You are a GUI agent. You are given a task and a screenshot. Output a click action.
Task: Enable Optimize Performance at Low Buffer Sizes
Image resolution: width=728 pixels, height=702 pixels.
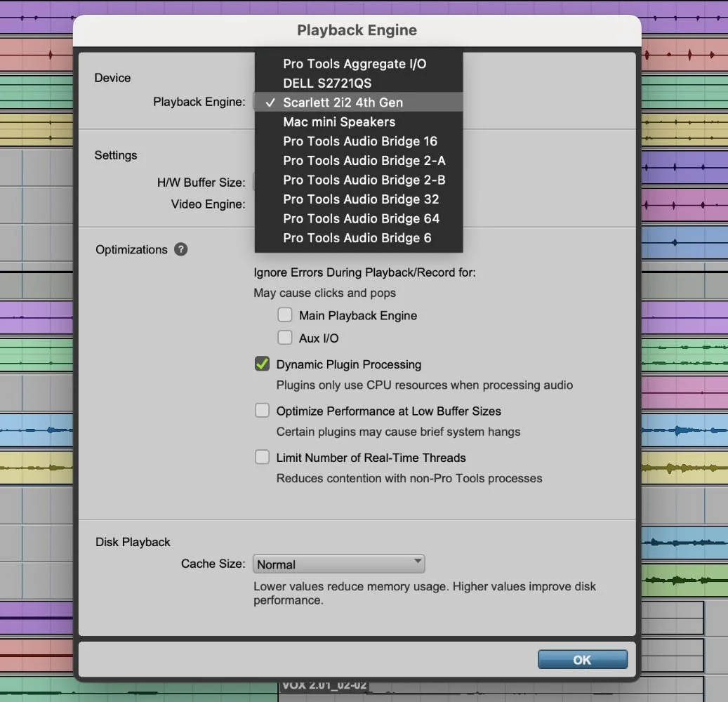262,411
